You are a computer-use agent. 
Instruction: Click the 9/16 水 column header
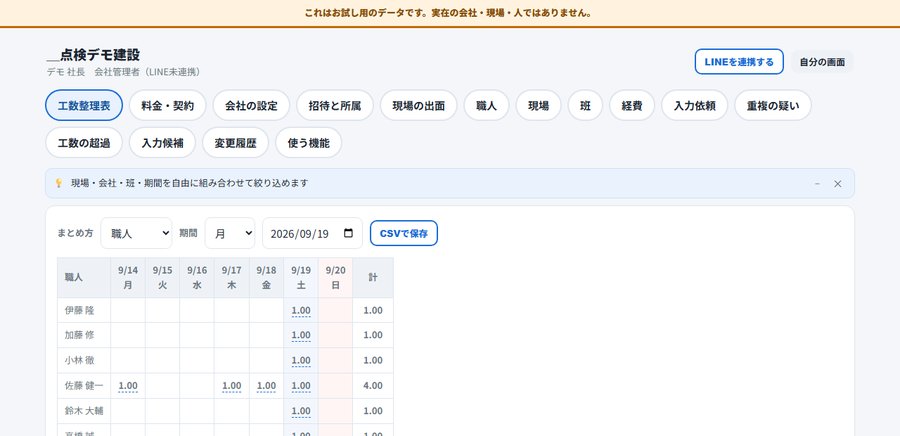click(197, 278)
